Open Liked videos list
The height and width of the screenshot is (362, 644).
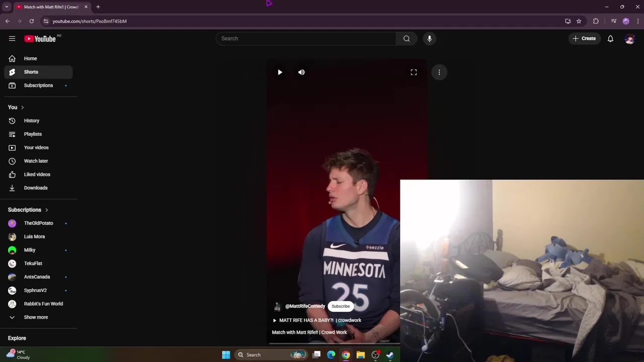pyautogui.click(x=39, y=174)
